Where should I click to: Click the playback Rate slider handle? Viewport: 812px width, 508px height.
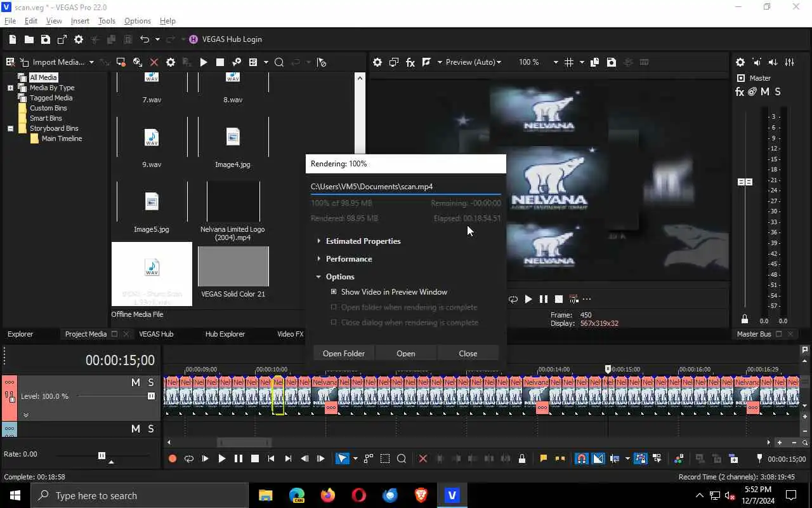tap(101, 455)
